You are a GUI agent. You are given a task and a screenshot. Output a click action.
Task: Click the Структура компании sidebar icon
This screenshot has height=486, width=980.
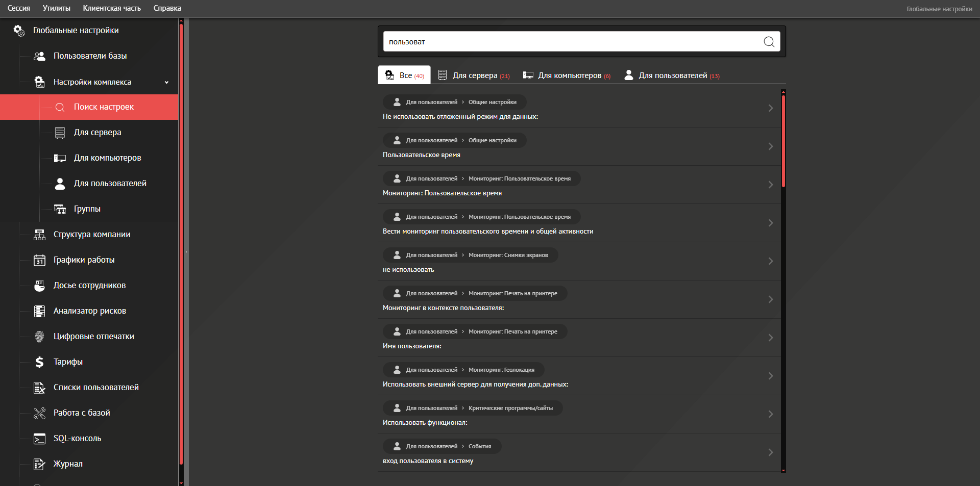[39, 235]
